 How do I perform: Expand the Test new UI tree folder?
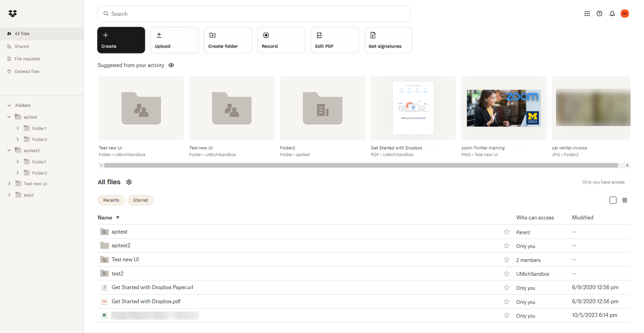point(9,184)
